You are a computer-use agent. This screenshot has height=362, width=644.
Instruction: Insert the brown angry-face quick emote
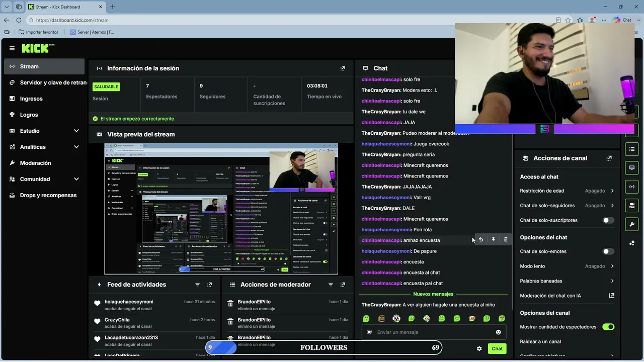(381, 318)
